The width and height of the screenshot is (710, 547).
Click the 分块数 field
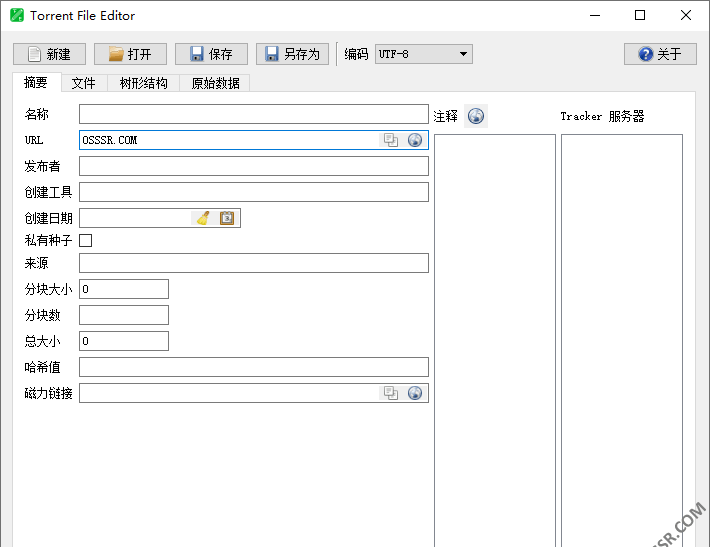coord(124,315)
